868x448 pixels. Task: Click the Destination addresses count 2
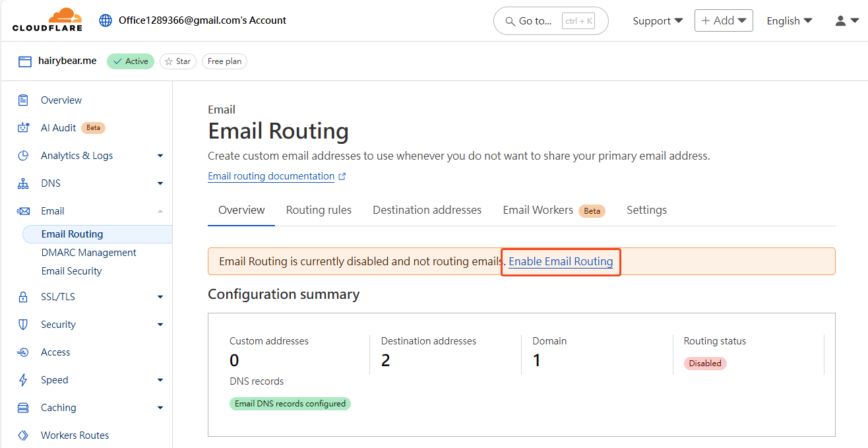coord(386,361)
